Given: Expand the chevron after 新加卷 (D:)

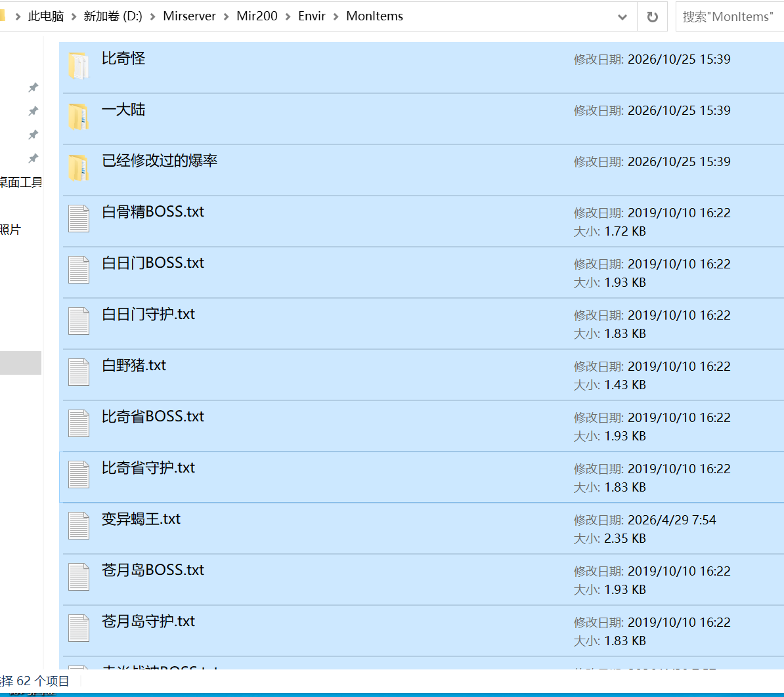Looking at the screenshot, I should 152,16.
